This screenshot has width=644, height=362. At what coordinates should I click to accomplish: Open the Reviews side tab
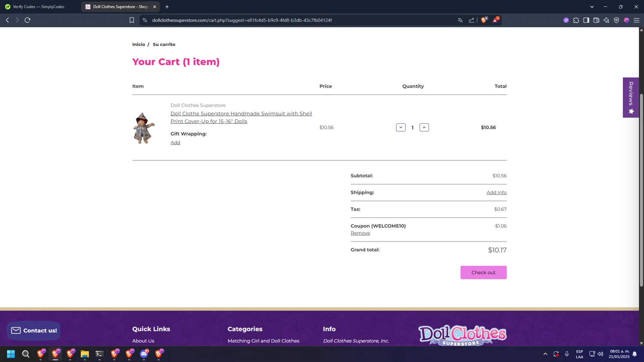631,97
